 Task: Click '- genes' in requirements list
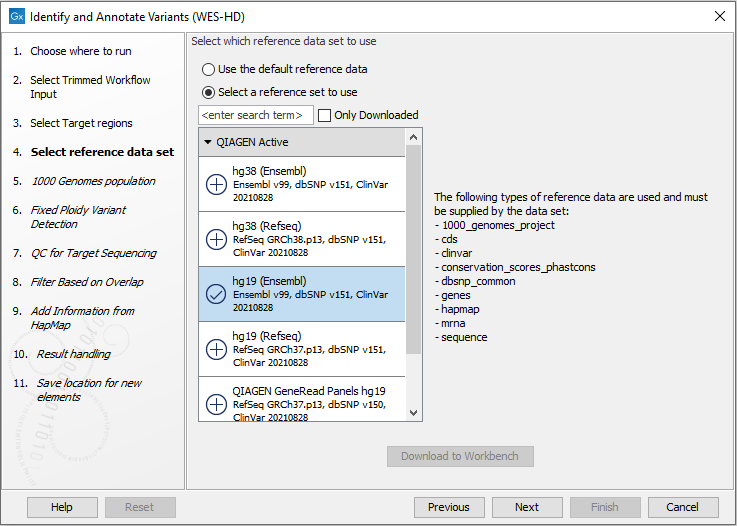pos(452,295)
